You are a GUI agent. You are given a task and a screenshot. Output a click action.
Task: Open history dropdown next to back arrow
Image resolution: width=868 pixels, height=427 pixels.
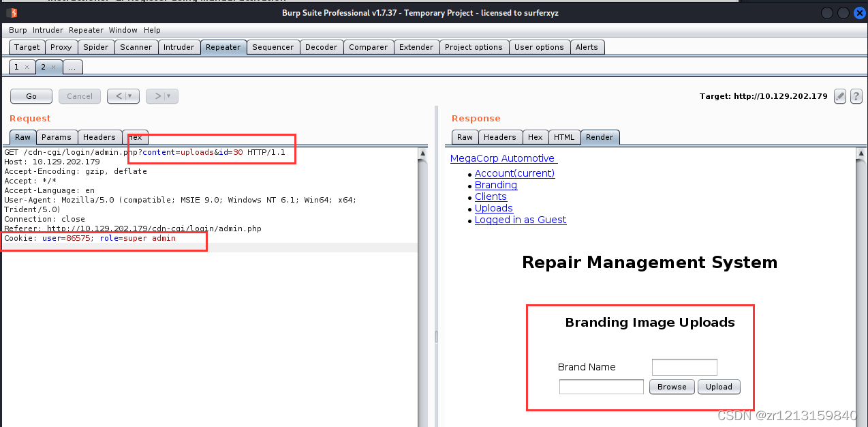pos(129,96)
